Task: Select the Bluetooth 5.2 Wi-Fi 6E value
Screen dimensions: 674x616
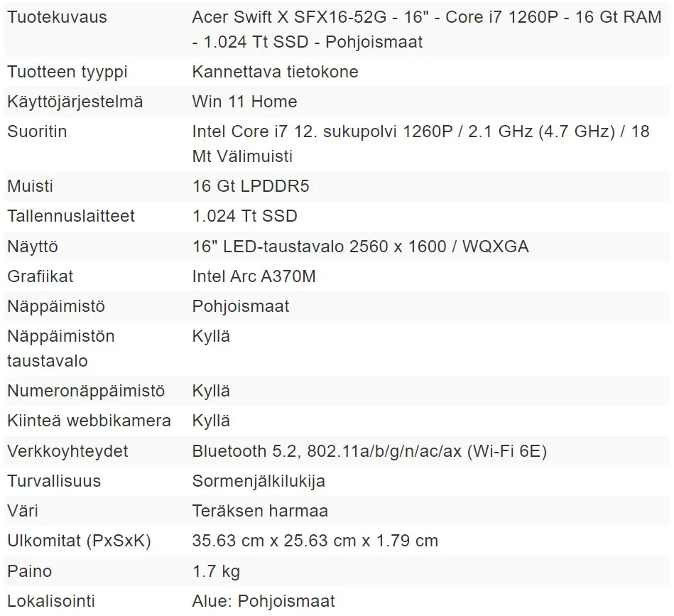Action: tap(369, 451)
